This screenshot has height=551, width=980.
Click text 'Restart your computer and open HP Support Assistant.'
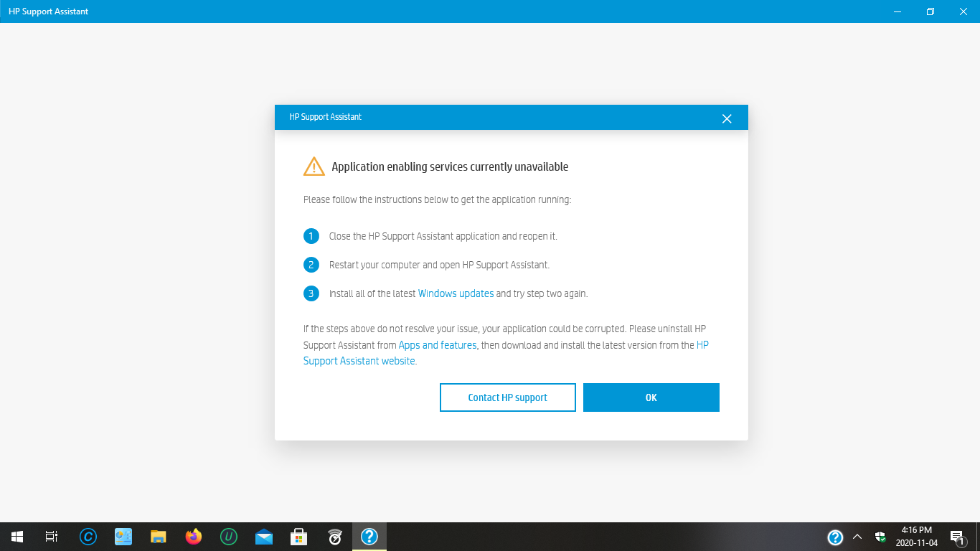[439, 265]
